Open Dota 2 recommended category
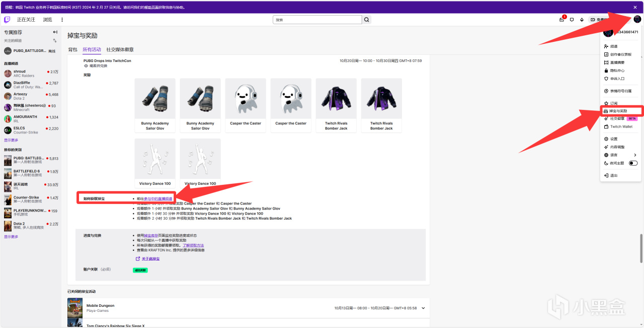Image resolution: width=644 pixels, height=328 pixels. 30,226
